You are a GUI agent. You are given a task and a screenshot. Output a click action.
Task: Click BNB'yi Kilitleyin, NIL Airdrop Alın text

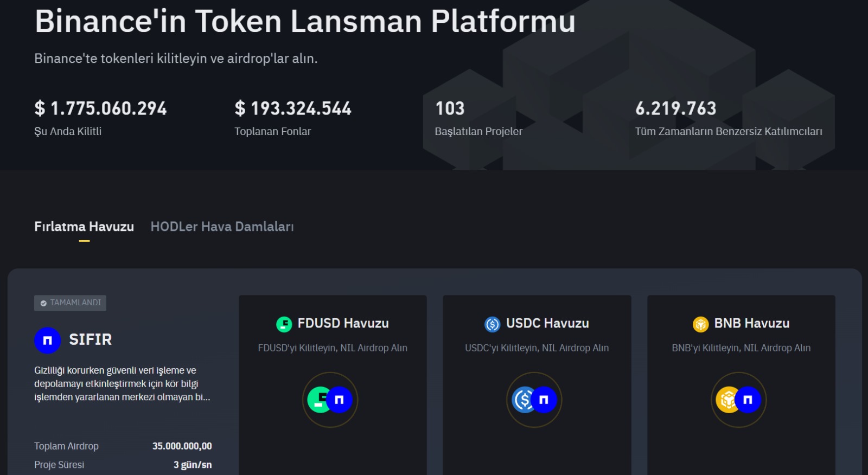click(741, 348)
